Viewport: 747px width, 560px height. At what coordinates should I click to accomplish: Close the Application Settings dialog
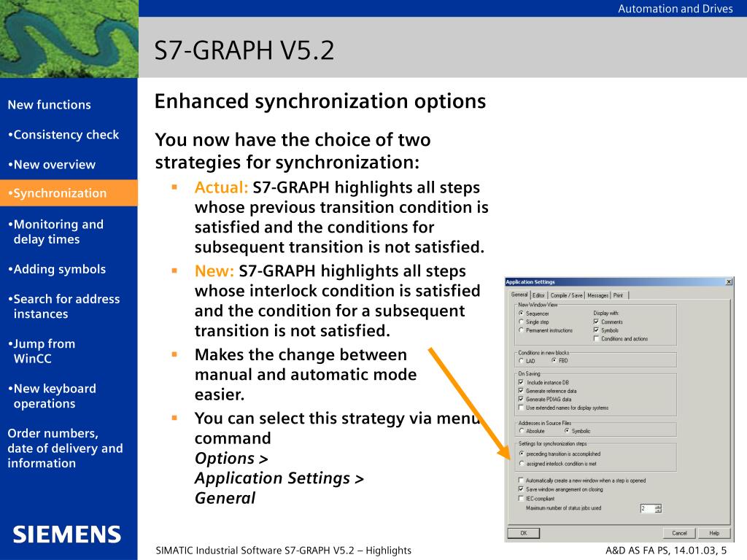pyautogui.click(x=729, y=282)
